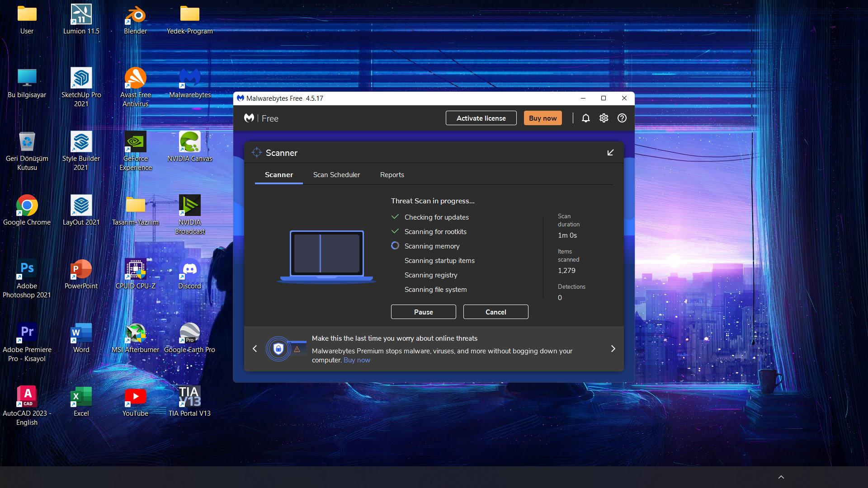Select Adobe Premiere Pro shortcut
The height and width of the screenshot is (488, 868).
pyautogui.click(x=27, y=343)
